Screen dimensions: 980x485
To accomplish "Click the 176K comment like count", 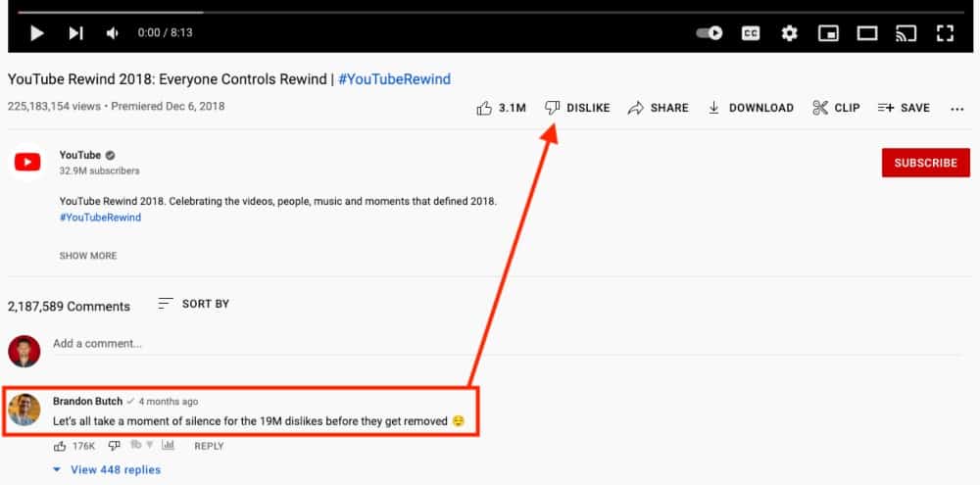I will coord(83,446).
